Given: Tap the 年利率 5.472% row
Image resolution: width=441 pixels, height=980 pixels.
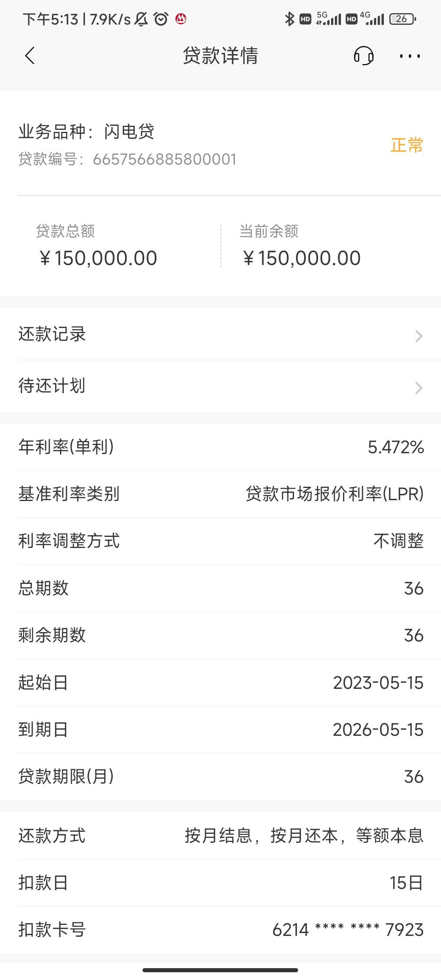Looking at the screenshot, I should [x=220, y=447].
